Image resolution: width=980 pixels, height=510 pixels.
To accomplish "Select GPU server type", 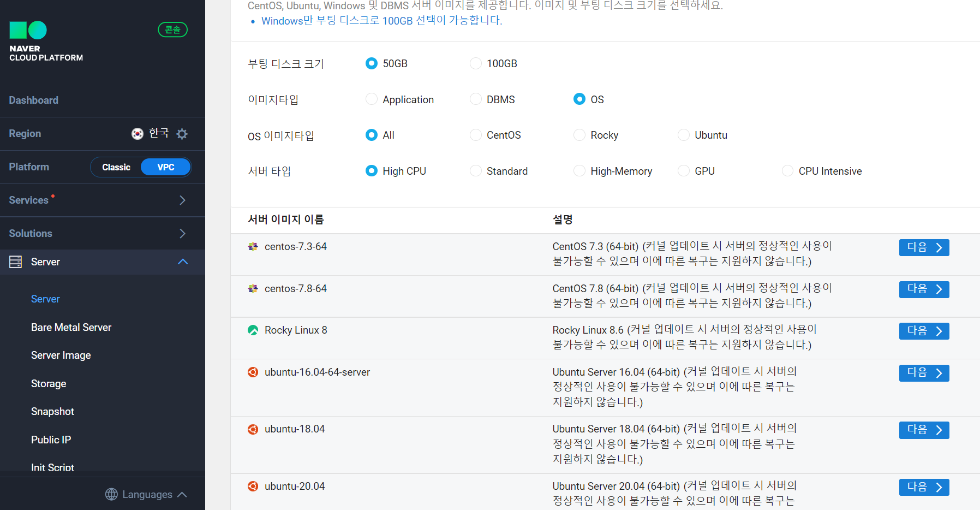I will (684, 171).
